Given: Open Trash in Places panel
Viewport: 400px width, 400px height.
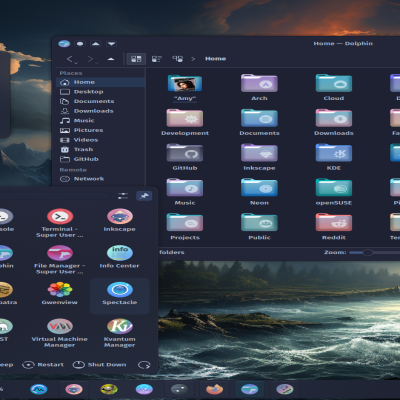Looking at the screenshot, I should [x=101, y=150].
